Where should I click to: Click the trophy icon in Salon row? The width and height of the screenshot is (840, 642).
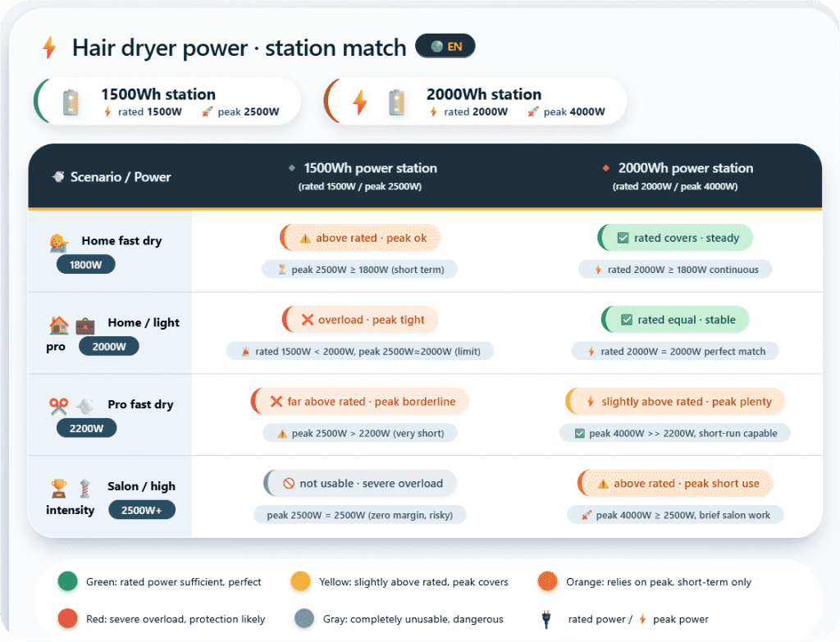click(x=58, y=488)
